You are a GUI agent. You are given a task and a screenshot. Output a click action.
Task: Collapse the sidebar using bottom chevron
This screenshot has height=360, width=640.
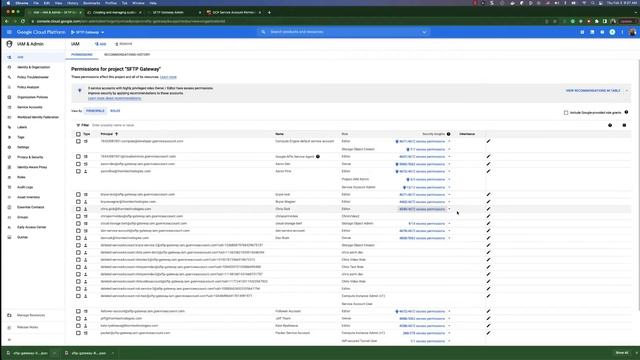tap(9, 340)
